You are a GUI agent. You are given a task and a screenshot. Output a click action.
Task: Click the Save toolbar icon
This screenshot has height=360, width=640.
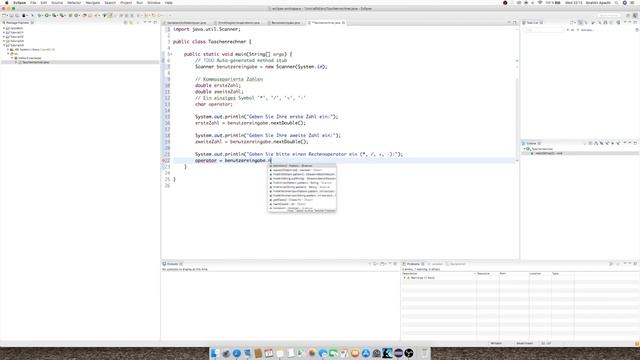pyautogui.click(x=11, y=16)
